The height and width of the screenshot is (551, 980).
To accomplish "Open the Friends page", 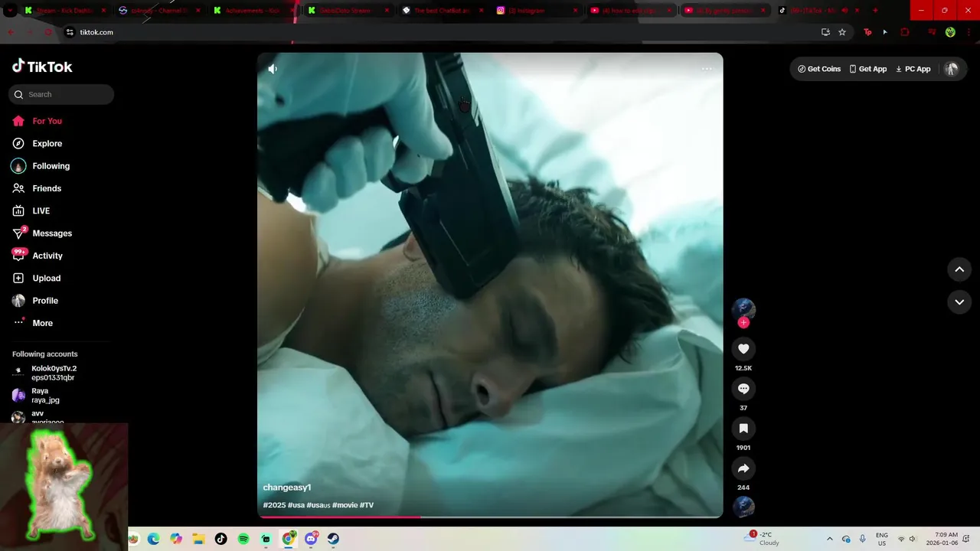I will (x=37, y=188).
